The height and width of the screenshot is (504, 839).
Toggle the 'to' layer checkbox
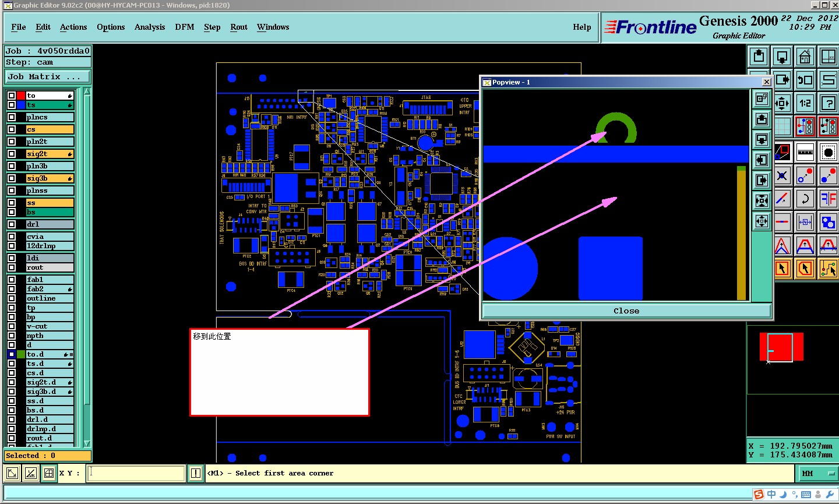[12, 96]
